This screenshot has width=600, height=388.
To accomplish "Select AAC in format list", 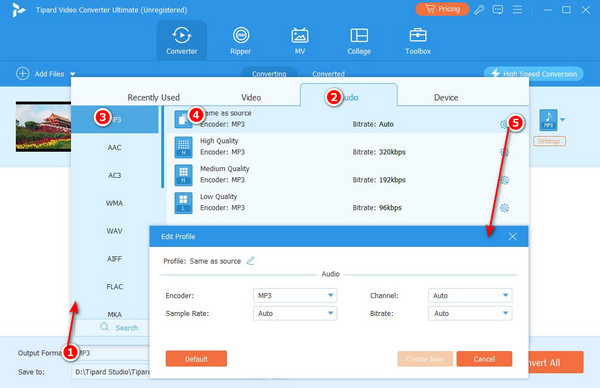I will tap(114, 147).
